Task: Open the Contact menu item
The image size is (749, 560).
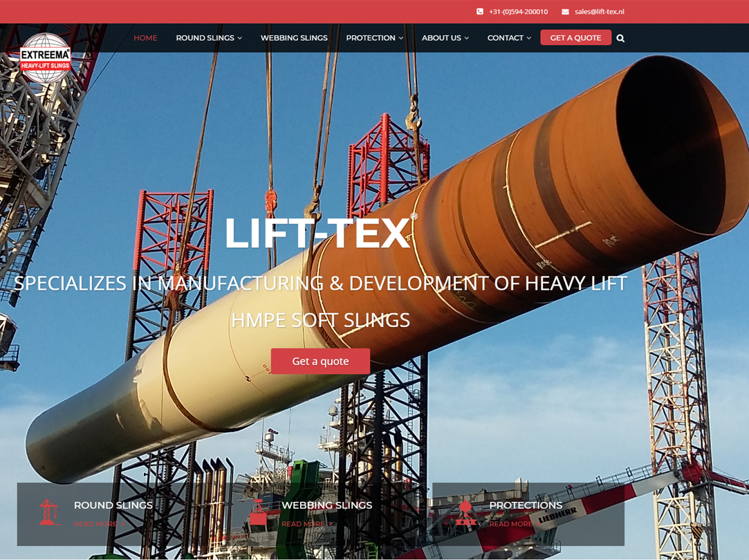Action: point(506,38)
